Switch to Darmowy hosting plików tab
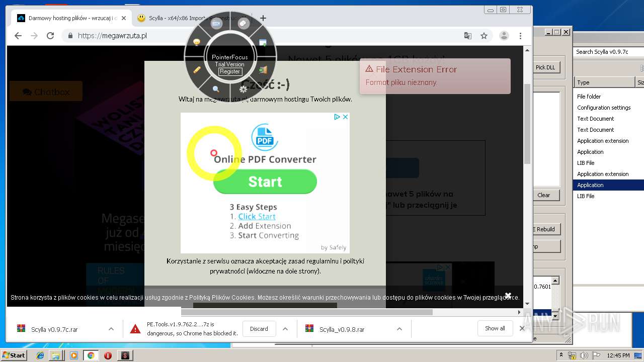Image resolution: width=644 pixels, height=362 pixels. pyautogui.click(x=70, y=18)
